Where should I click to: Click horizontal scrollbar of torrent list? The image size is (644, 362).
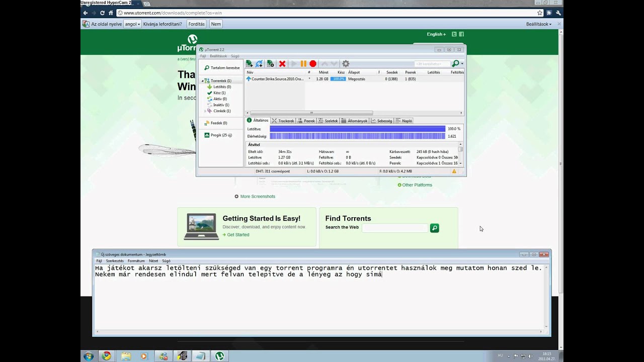coord(311,113)
